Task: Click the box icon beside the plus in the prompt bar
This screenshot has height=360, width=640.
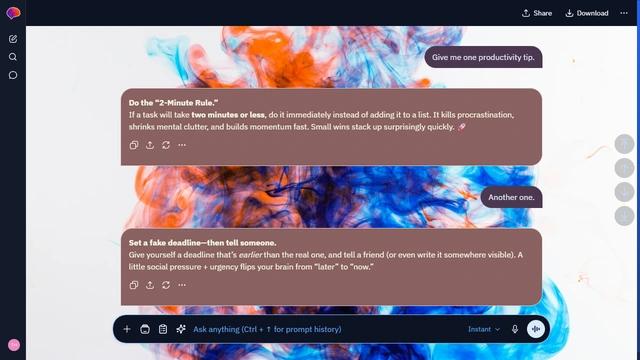Action: pos(145,329)
